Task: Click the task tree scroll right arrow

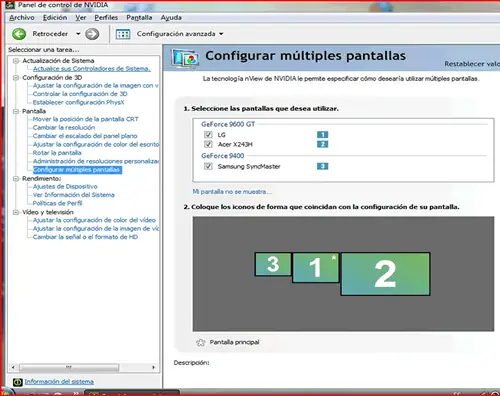Action: [153, 367]
